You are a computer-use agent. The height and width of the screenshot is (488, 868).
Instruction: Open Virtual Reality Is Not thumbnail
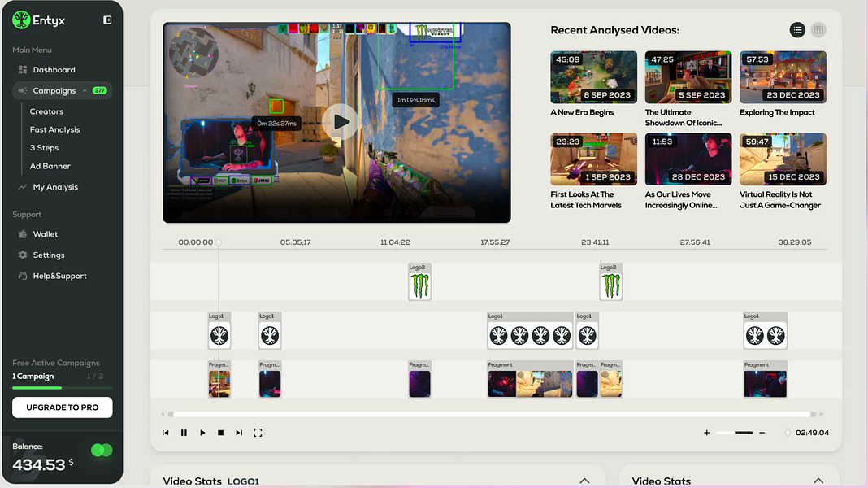783,159
